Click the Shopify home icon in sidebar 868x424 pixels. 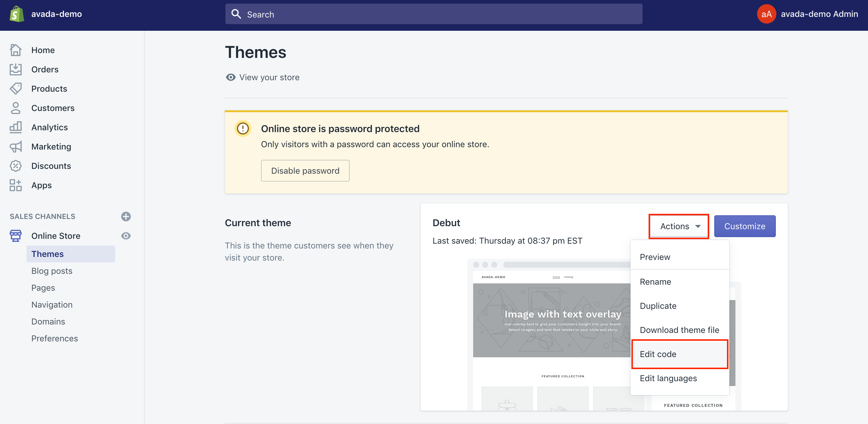point(15,50)
